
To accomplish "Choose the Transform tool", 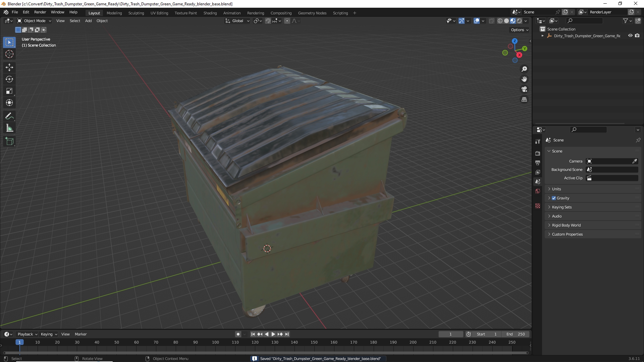I will [x=9, y=103].
